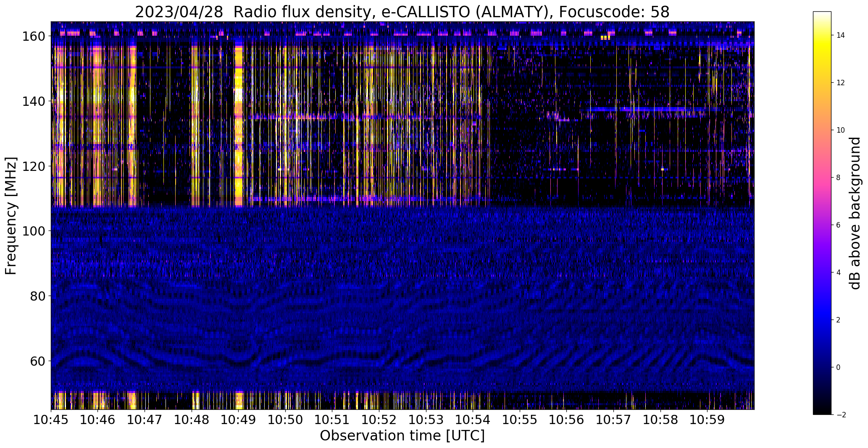Click the 10:55 time tick label
Screen dimensions: 868x448
pyautogui.click(x=520, y=419)
